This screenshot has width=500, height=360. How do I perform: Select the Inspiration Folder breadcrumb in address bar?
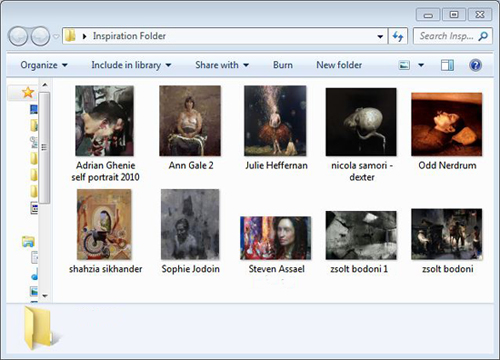tap(129, 36)
